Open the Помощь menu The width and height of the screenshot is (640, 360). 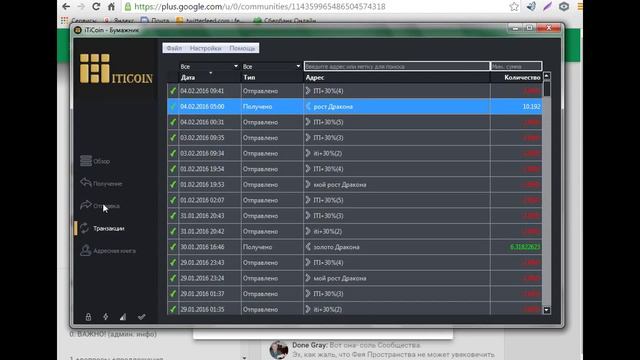(x=242, y=48)
